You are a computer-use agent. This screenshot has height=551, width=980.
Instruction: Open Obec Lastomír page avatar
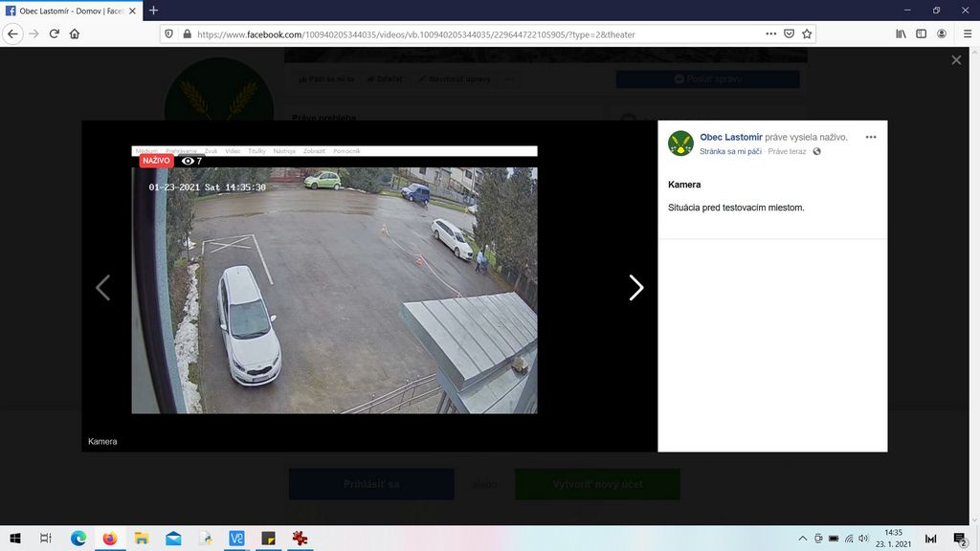click(680, 143)
